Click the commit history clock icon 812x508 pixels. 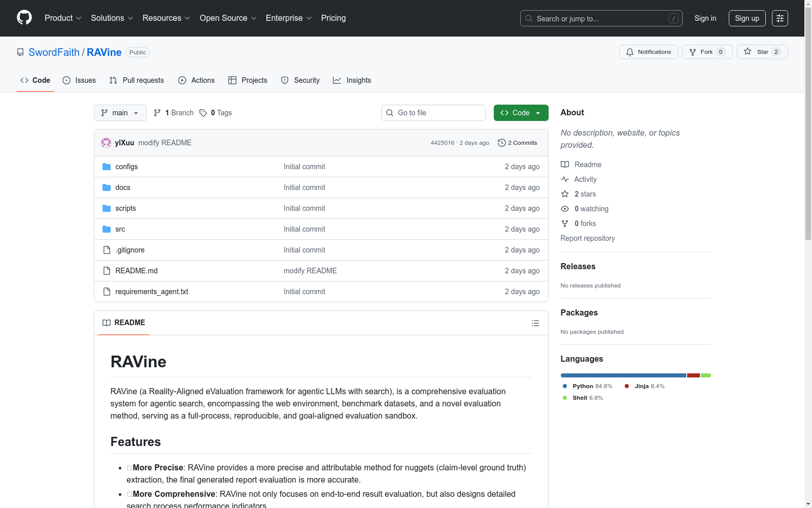501,143
